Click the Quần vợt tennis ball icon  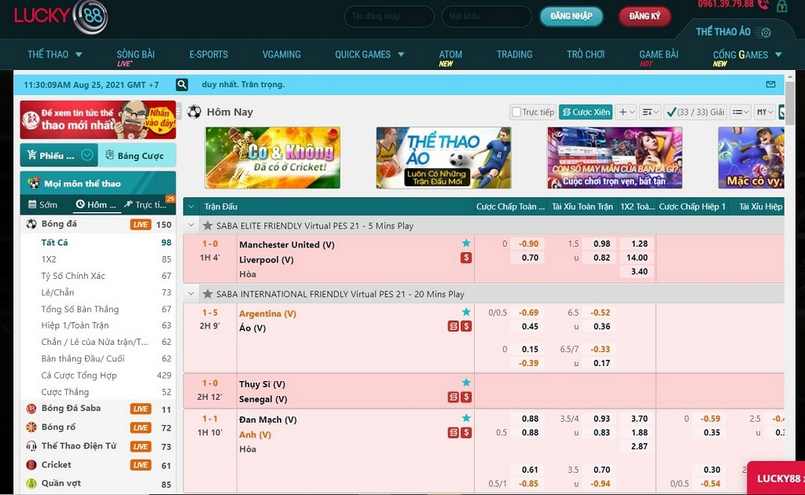31,483
